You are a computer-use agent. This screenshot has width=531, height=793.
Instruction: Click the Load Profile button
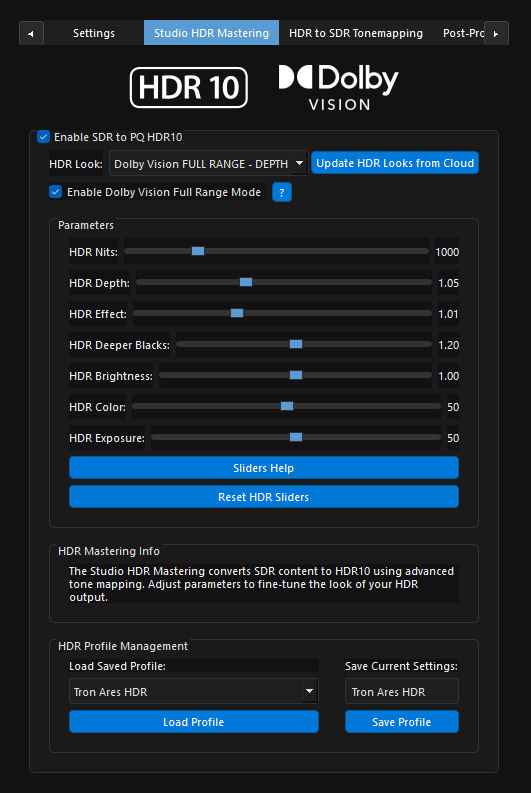(194, 722)
